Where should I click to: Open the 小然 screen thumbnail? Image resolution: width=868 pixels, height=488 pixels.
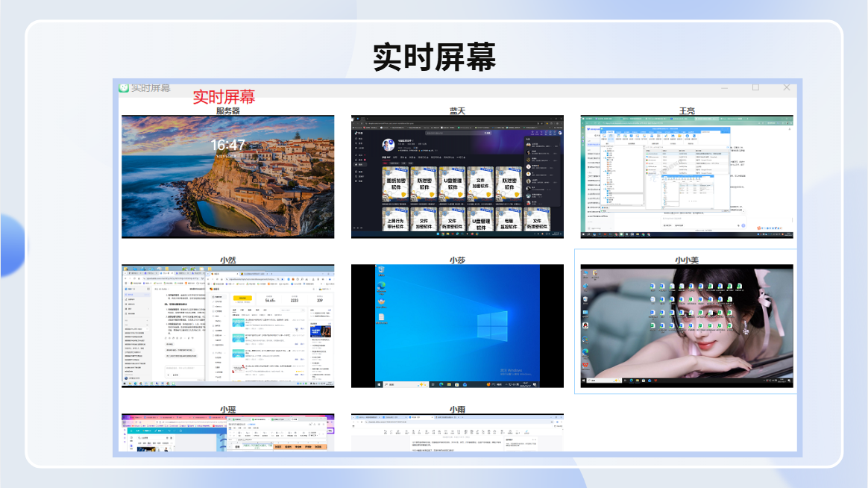227,325
